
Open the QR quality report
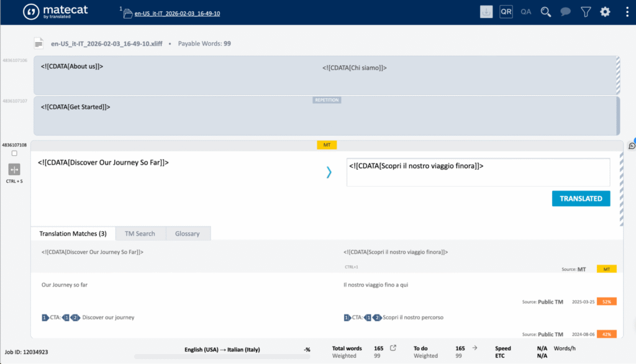(x=506, y=12)
